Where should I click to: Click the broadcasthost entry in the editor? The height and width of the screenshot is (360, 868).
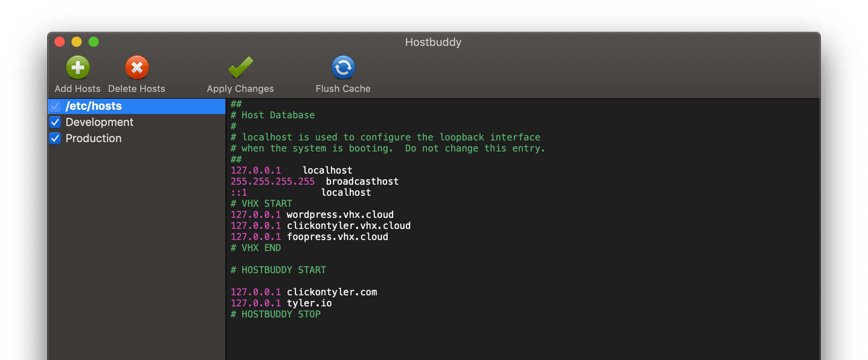pyautogui.click(x=362, y=182)
